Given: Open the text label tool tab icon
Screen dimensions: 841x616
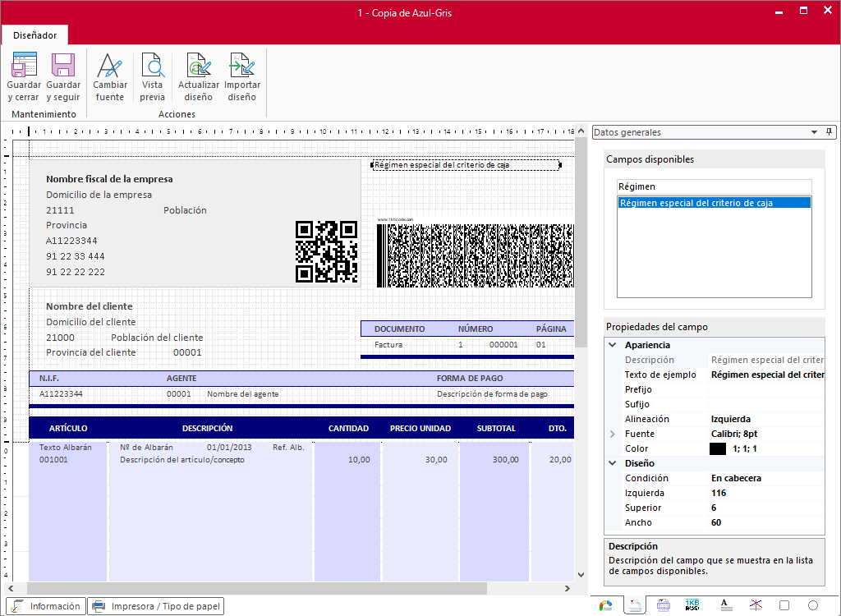Looking at the screenshot, I should coord(726,606).
